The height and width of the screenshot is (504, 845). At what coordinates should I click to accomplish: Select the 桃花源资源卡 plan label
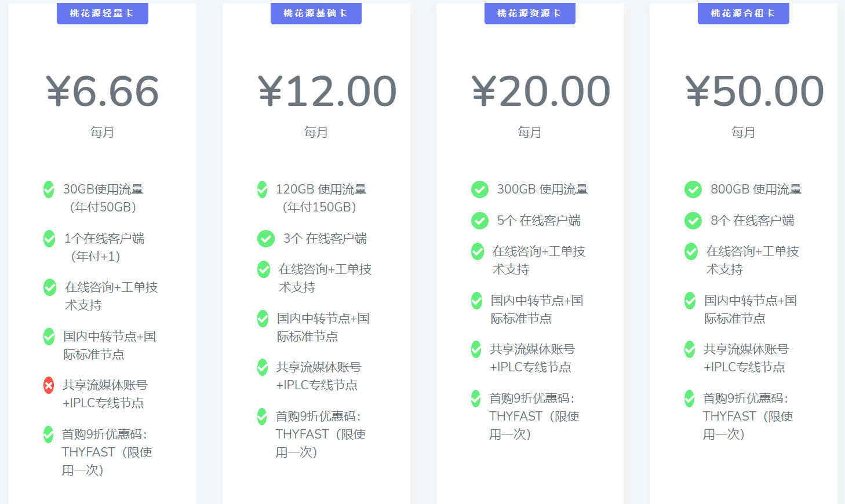point(529,13)
